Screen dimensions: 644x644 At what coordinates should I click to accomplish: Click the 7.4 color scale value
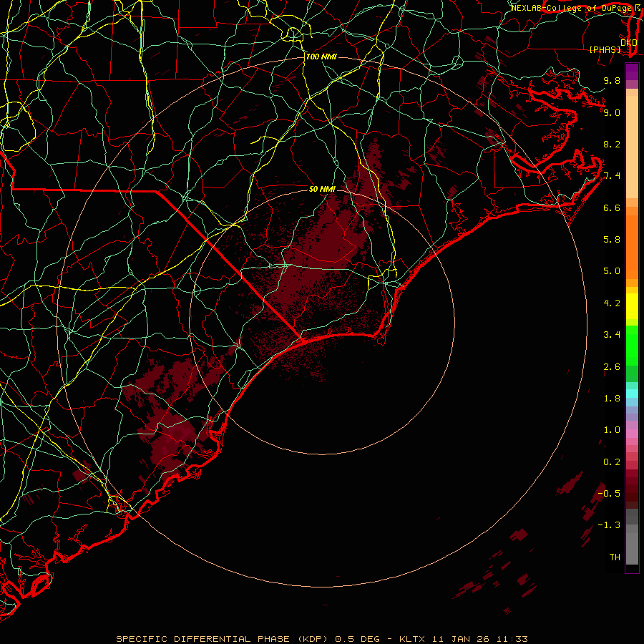coord(612,176)
